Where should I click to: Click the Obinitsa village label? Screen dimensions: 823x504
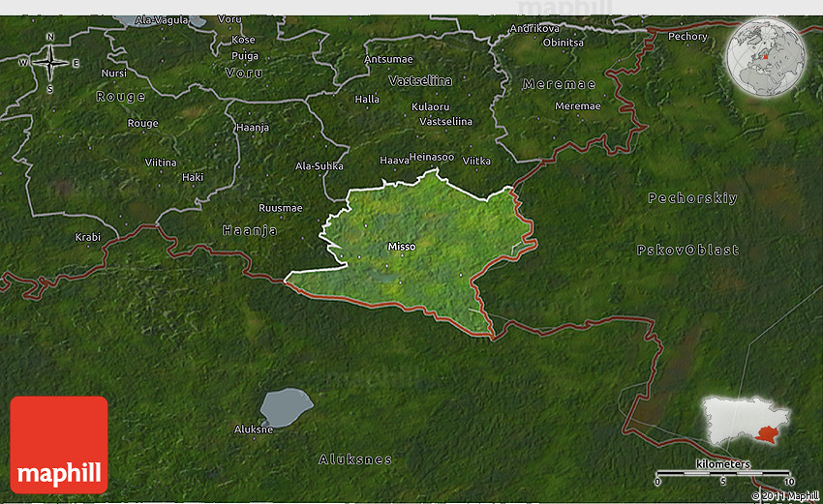click(x=564, y=43)
